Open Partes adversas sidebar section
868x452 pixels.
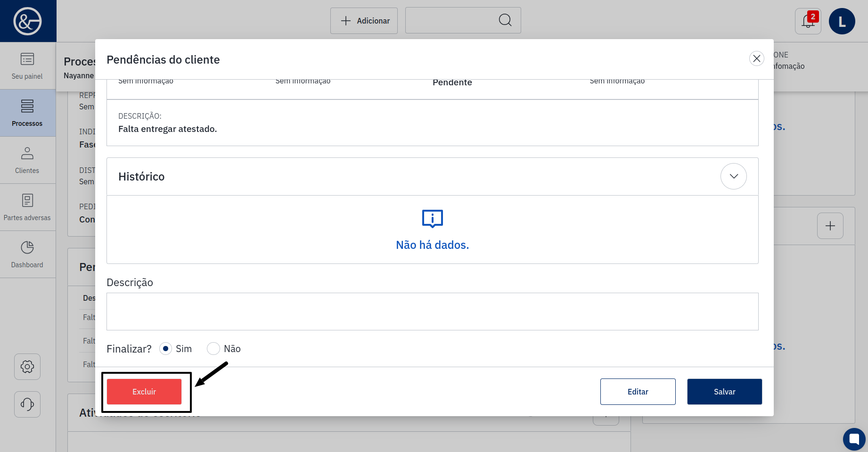tap(27, 207)
